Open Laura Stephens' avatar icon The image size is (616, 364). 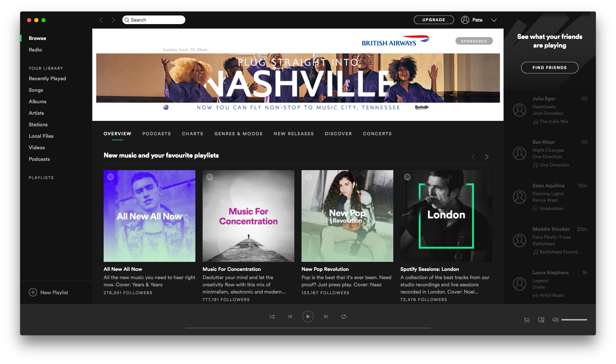(520, 284)
